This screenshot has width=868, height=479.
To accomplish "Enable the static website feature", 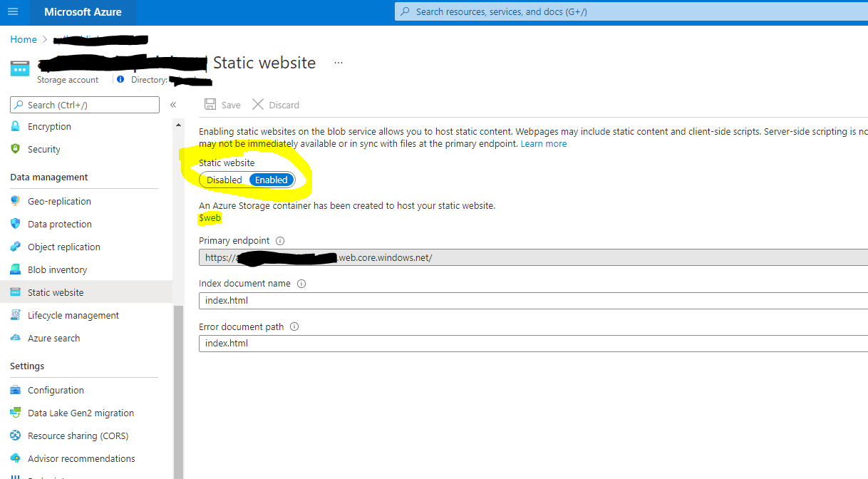I will pos(271,180).
